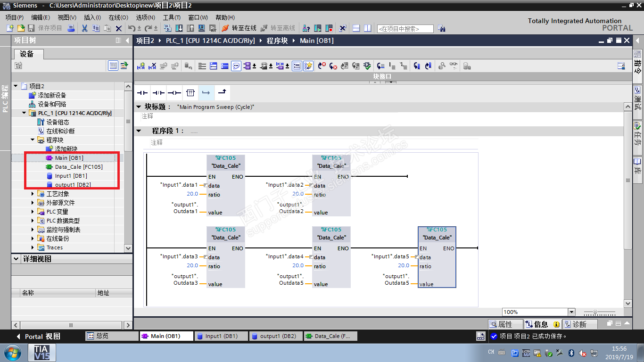Click the insert network icon in editor toolbar
644x362 pixels.
141,66
